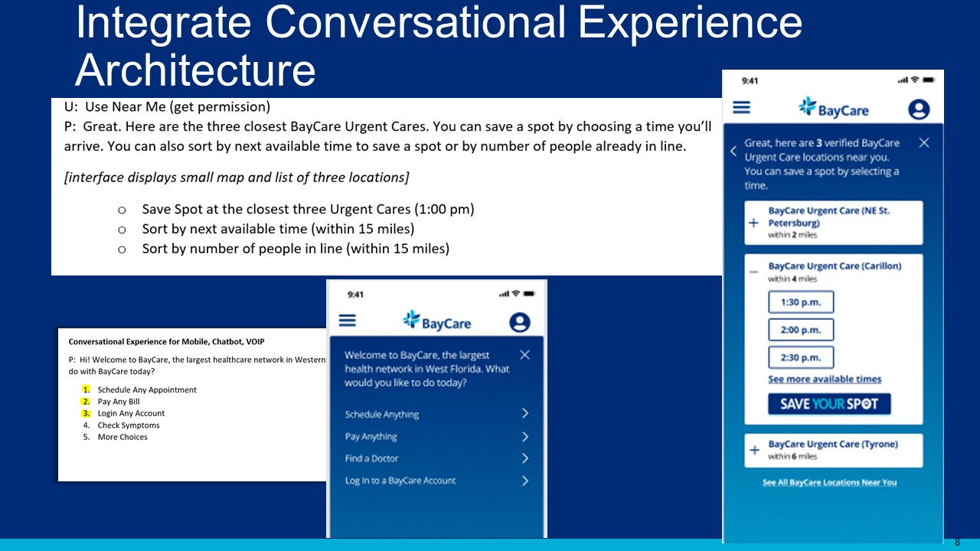This screenshot has width=980, height=551.
Task: Select the 1:30 p.m. time slot
Action: (801, 302)
